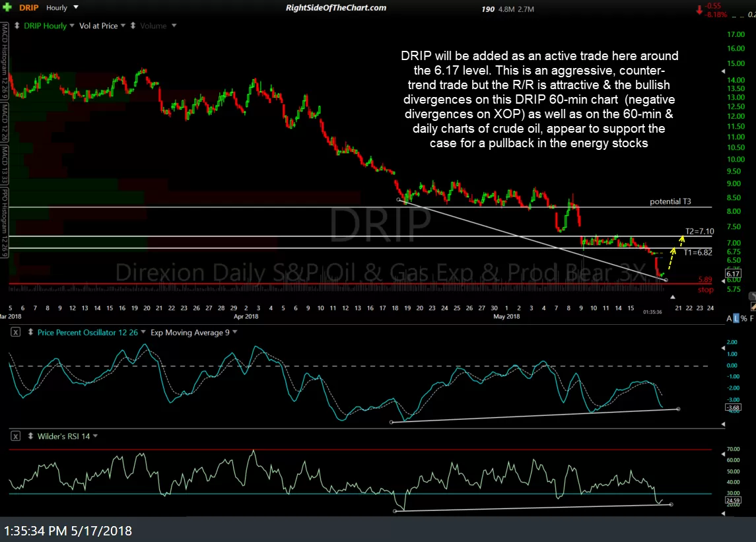Click the left triangle below PPO -4.00 level
This screenshot has width=756, height=542.
coord(723,424)
